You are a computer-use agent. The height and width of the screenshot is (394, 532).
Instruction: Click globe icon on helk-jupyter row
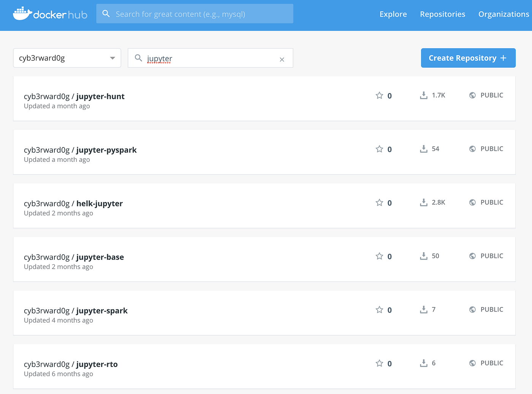coord(472,203)
